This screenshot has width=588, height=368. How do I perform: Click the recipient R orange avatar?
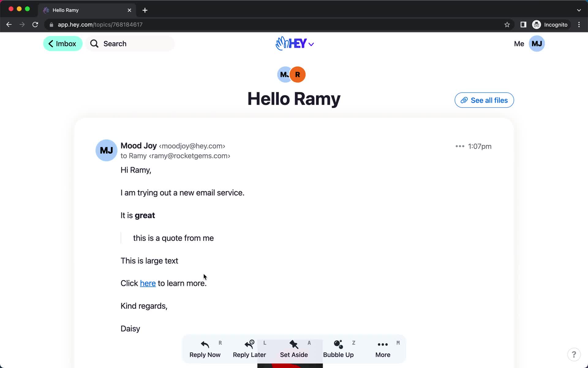298,75
